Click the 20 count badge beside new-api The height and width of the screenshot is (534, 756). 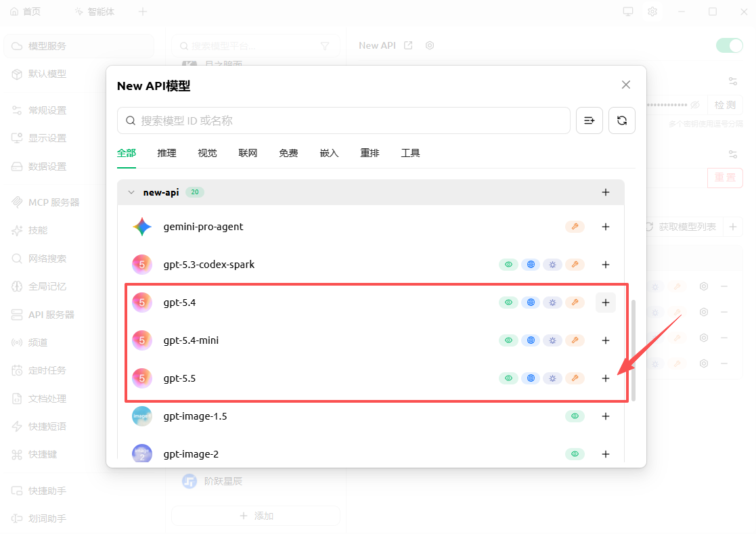click(195, 192)
